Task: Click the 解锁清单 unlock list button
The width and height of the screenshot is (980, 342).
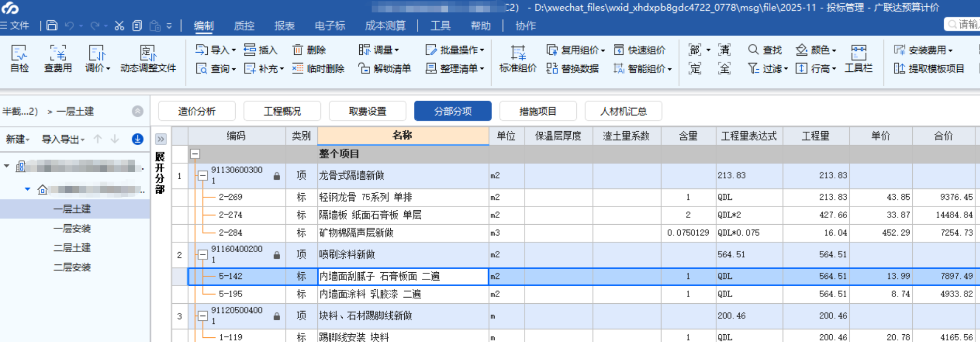Action: pyautogui.click(x=385, y=68)
